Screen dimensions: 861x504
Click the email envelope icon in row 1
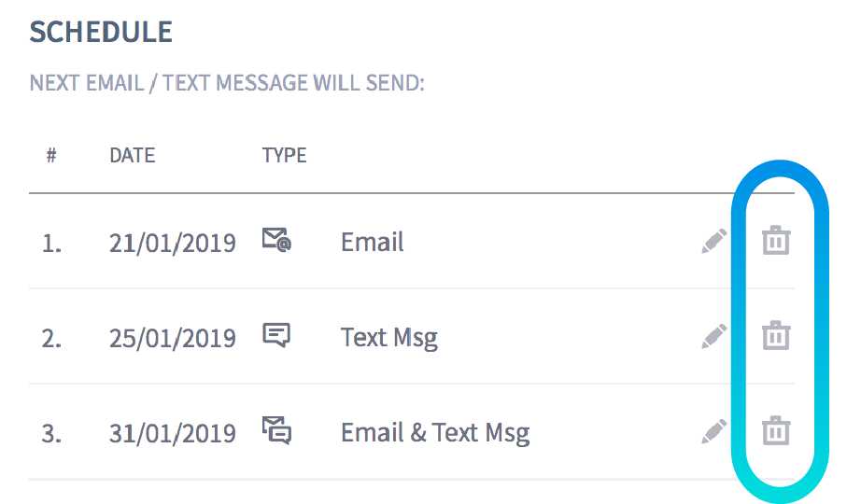[276, 242]
